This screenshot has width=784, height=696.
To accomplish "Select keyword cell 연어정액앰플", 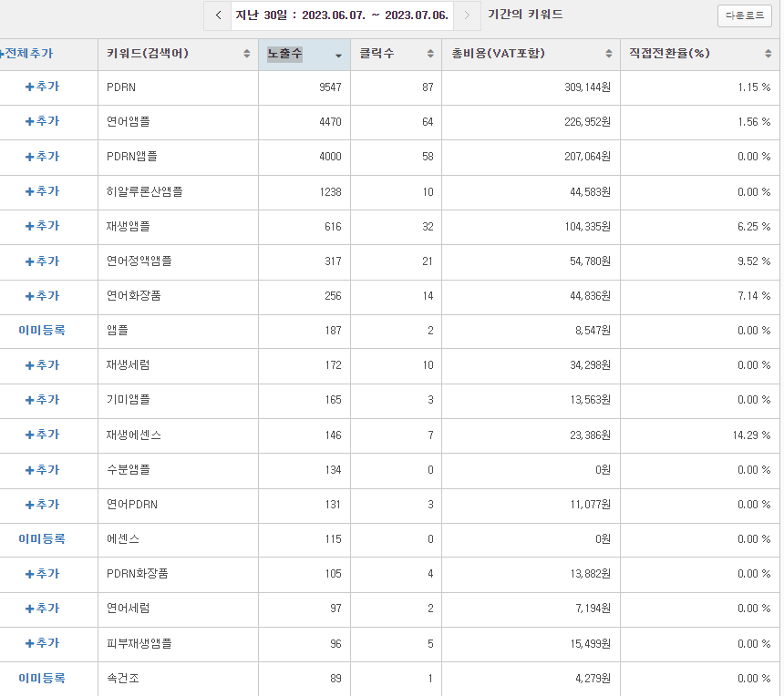I will [178, 261].
